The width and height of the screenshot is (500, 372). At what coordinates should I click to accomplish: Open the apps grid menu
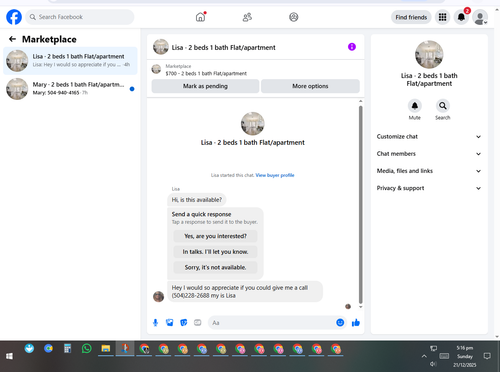[442, 17]
